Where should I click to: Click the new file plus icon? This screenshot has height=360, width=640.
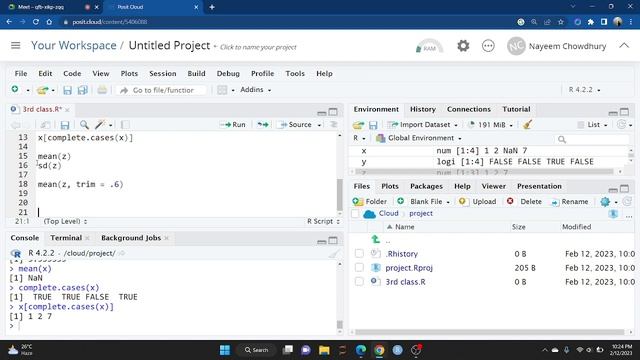point(15,89)
